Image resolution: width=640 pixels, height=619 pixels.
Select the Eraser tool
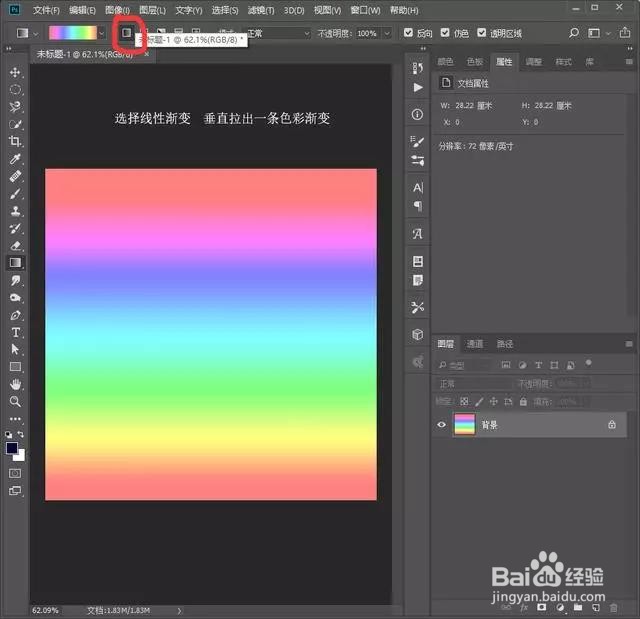pyautogui.click(x=15, y=245)
